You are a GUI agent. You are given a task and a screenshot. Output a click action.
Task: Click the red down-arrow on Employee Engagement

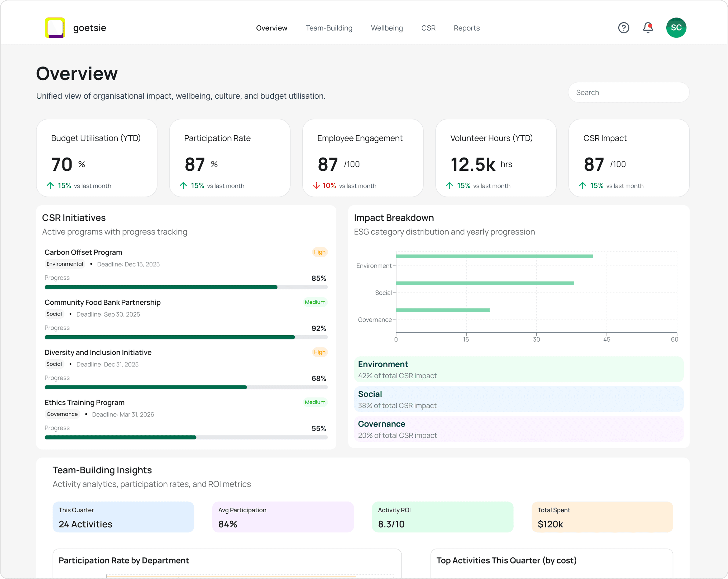point(316,185)
